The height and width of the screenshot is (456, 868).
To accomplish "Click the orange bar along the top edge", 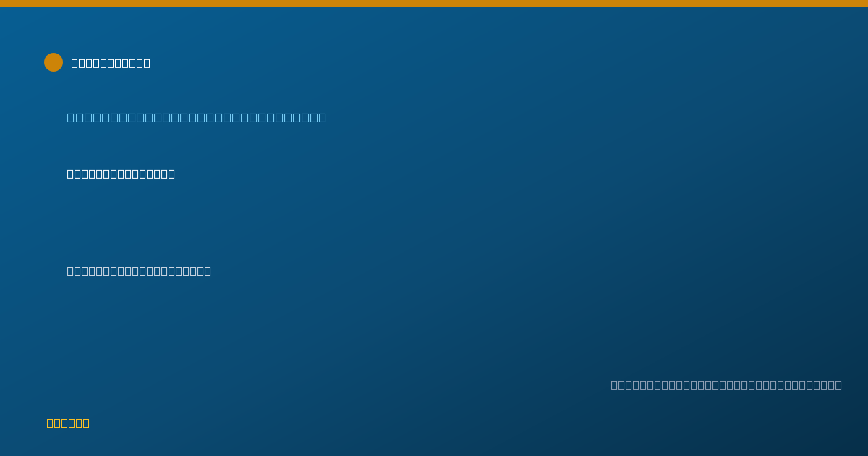I will (x=434, y=4).
